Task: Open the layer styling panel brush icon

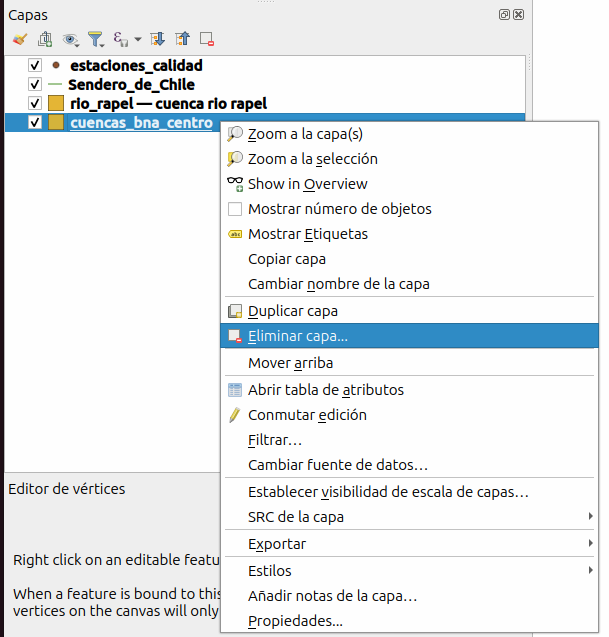Action: tap(20, 40)
